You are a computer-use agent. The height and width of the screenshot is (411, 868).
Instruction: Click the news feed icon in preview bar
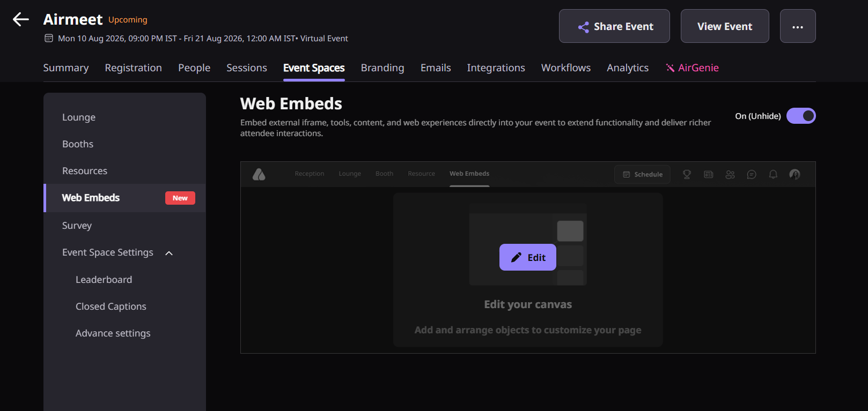coord(709,174)
